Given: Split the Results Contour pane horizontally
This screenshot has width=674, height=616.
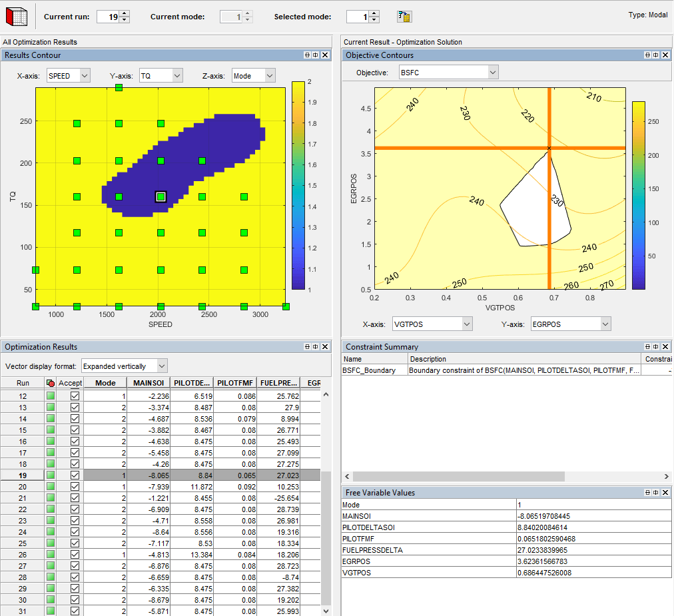Looking at the screenshot, I should coord(306,55).
